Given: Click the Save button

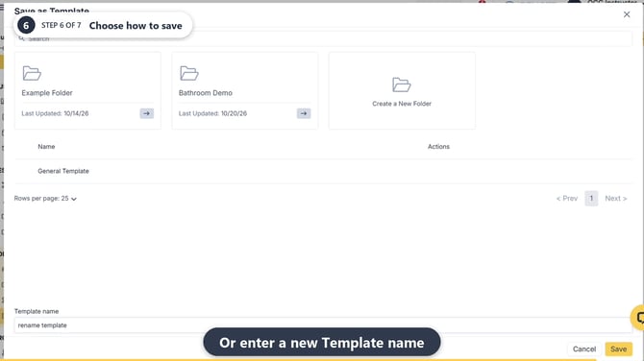Looking at the screenshot, I should point(618,349).
